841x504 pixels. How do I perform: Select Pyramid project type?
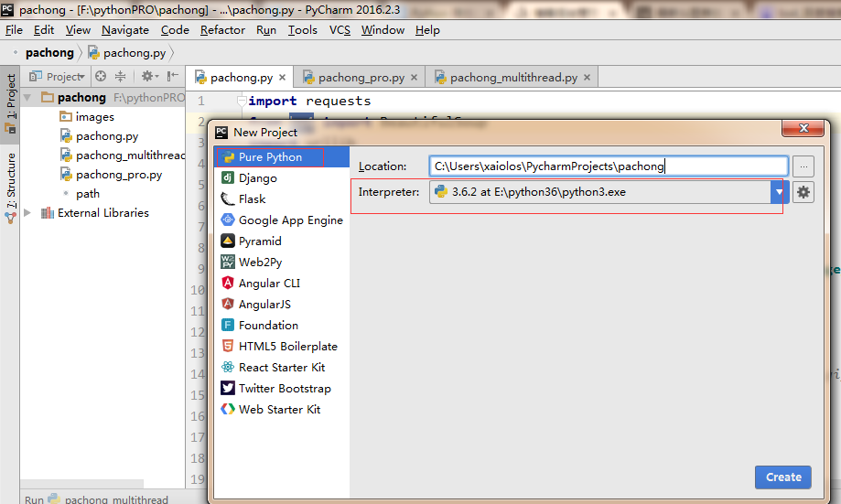[x=282, y=241]
